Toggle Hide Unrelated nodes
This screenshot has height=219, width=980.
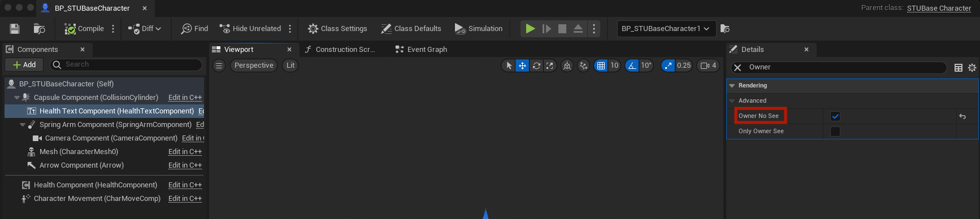[250, 29]
